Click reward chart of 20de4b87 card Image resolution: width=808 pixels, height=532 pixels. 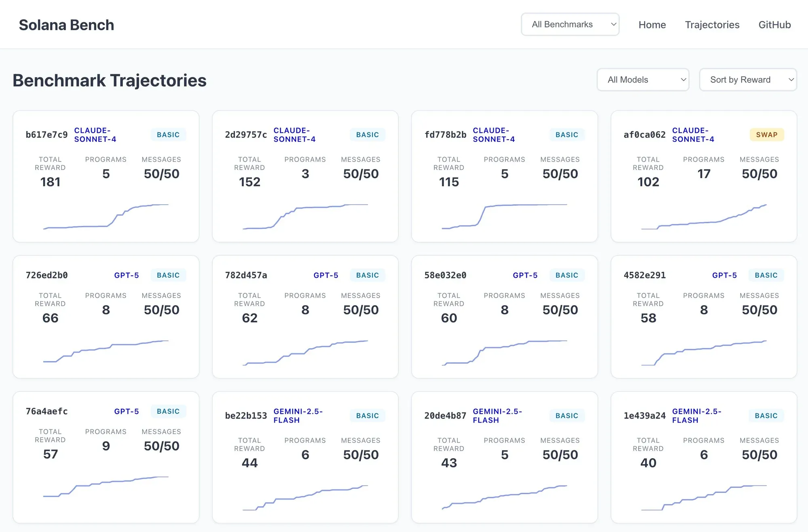pos(504,497)
